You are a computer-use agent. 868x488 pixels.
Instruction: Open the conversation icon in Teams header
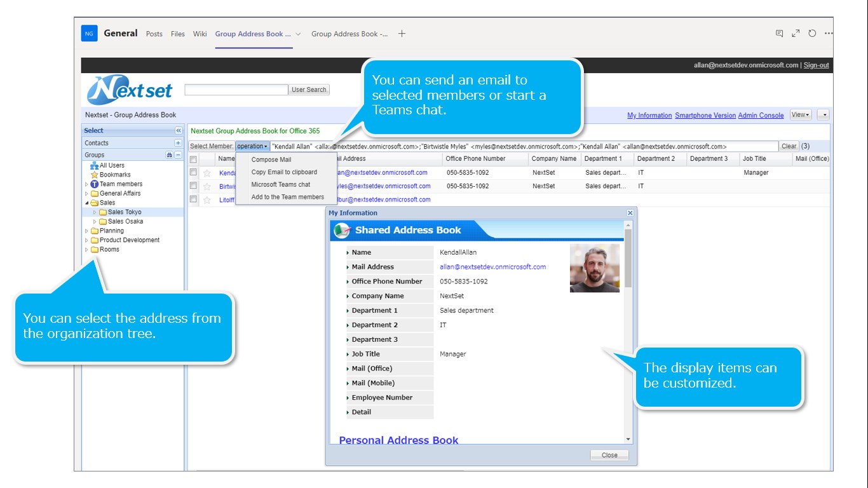click(x=779, y=34)
